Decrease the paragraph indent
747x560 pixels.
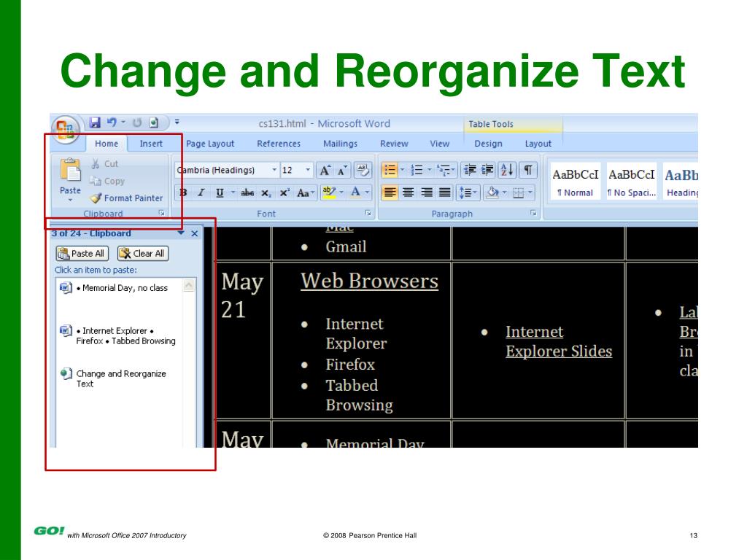click(470, 170)
